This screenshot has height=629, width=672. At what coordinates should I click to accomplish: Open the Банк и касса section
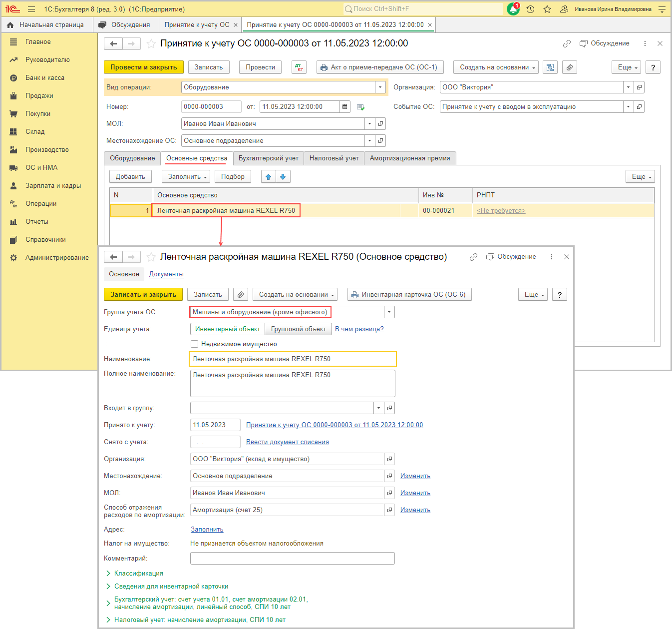[x=45, y=78]
